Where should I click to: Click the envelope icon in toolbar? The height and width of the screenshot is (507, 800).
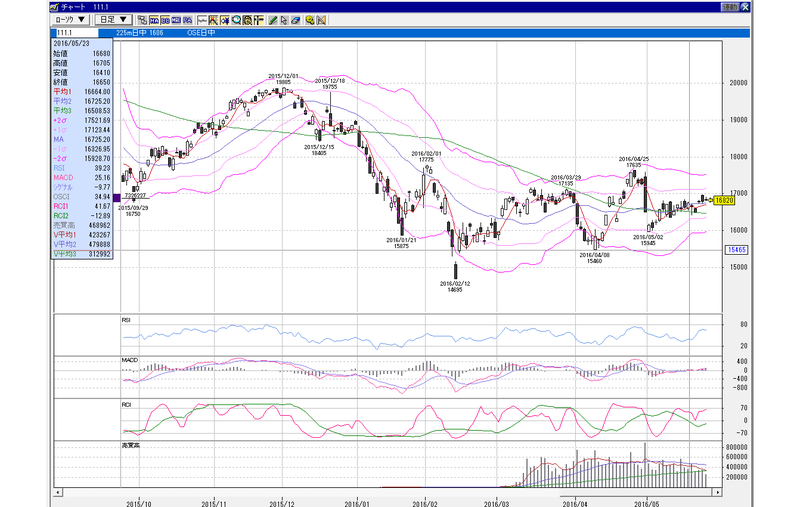[321, 20]
